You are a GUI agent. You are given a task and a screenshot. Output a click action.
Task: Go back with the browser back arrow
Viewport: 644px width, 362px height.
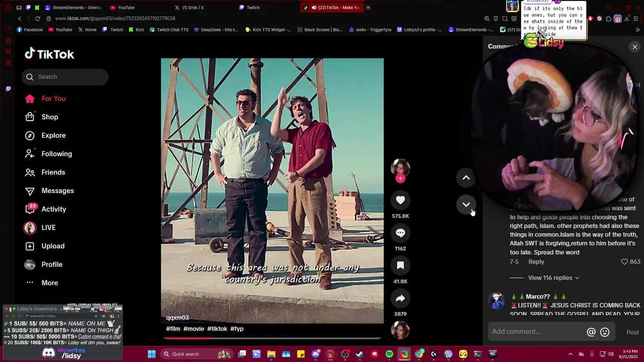[20, 19]
